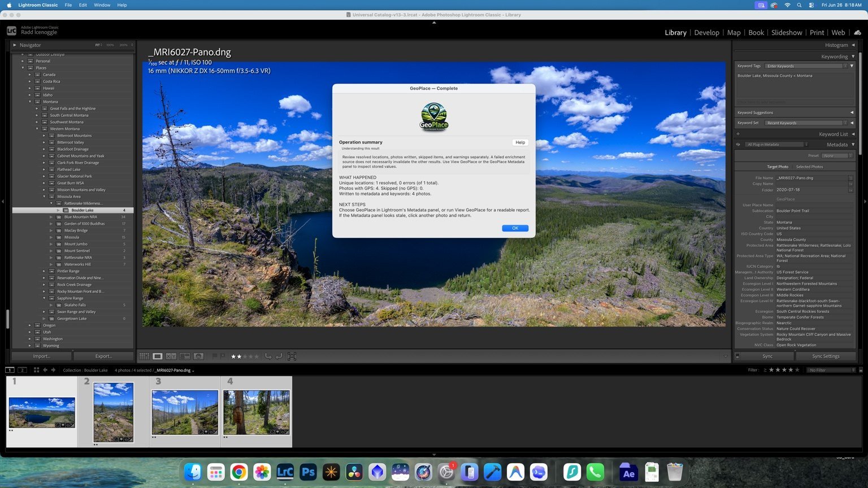
Task: Open metadata Preset 'None' dropdown
Action: click(837, 155)
